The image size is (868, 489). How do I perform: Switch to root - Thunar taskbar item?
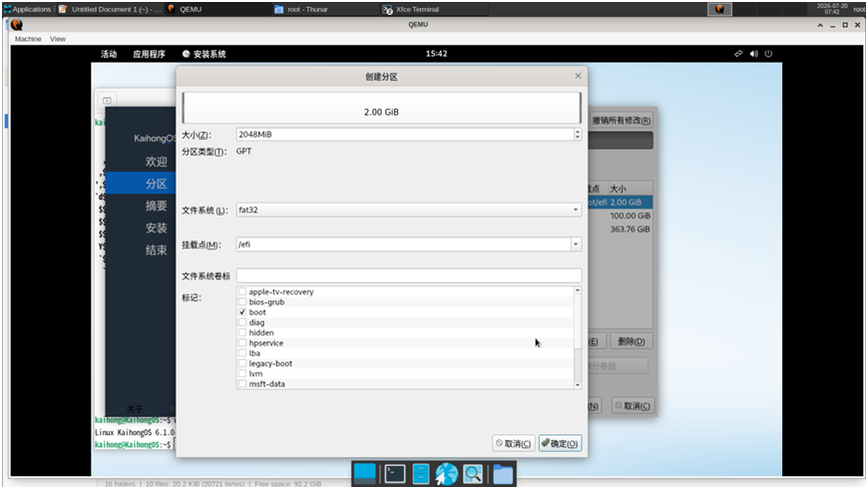click(x=326, y=9)
